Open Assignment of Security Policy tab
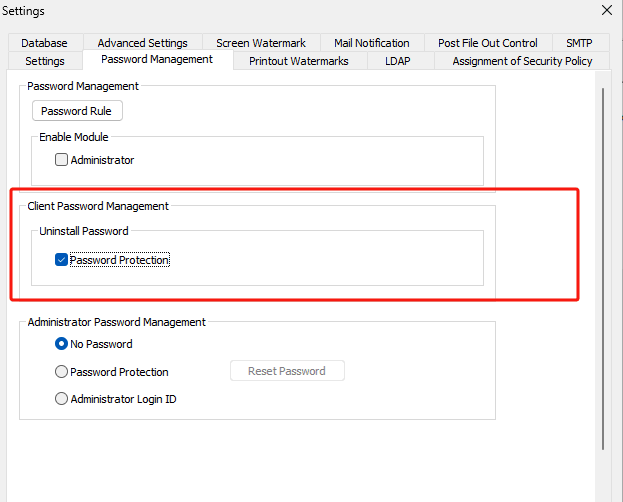This screenshot has height=502, width=623. pos(522,61)
